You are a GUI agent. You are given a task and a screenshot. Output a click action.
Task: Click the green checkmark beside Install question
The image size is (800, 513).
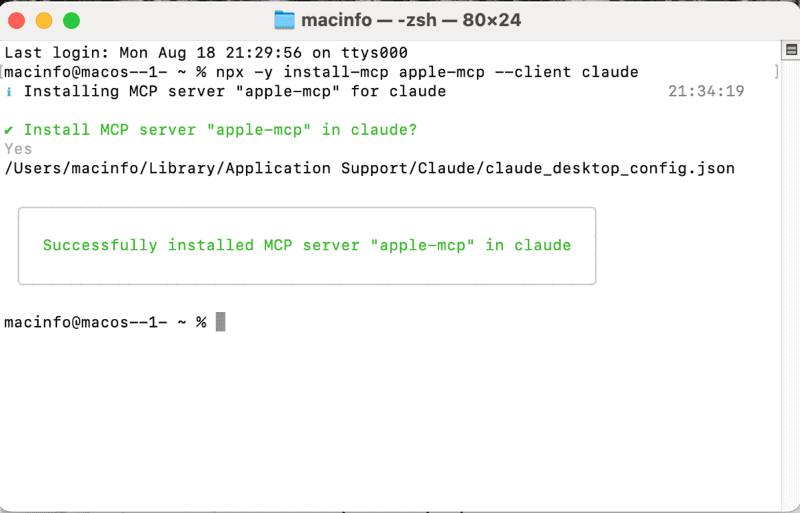click(9, 130)
